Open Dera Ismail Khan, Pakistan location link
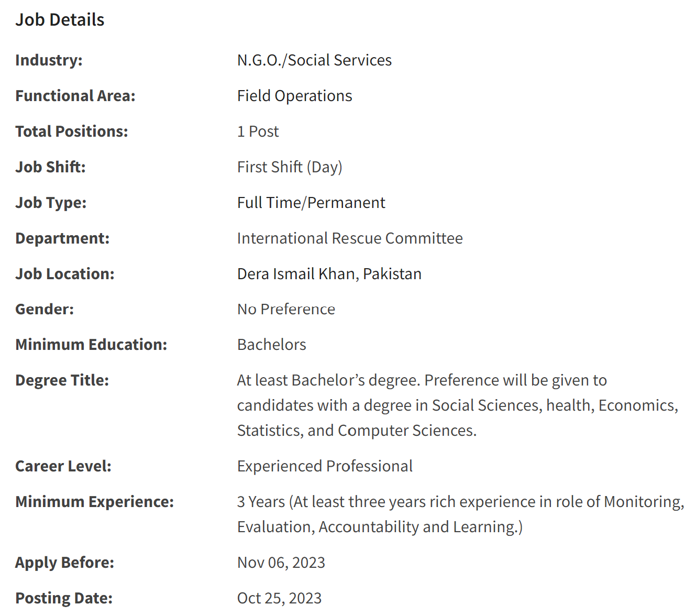The width and height of the screenshot is (696, 616). click(329, 274)
